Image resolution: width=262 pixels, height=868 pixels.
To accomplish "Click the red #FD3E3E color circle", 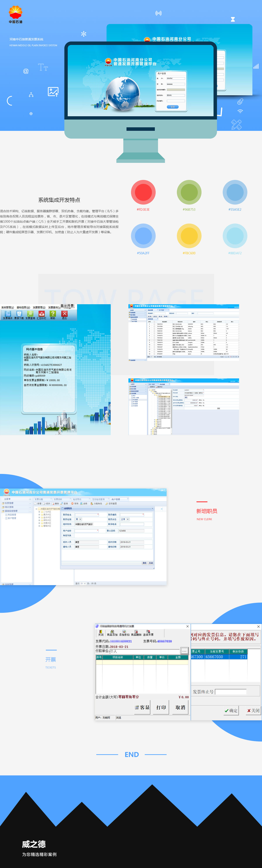I will point(143,192).
